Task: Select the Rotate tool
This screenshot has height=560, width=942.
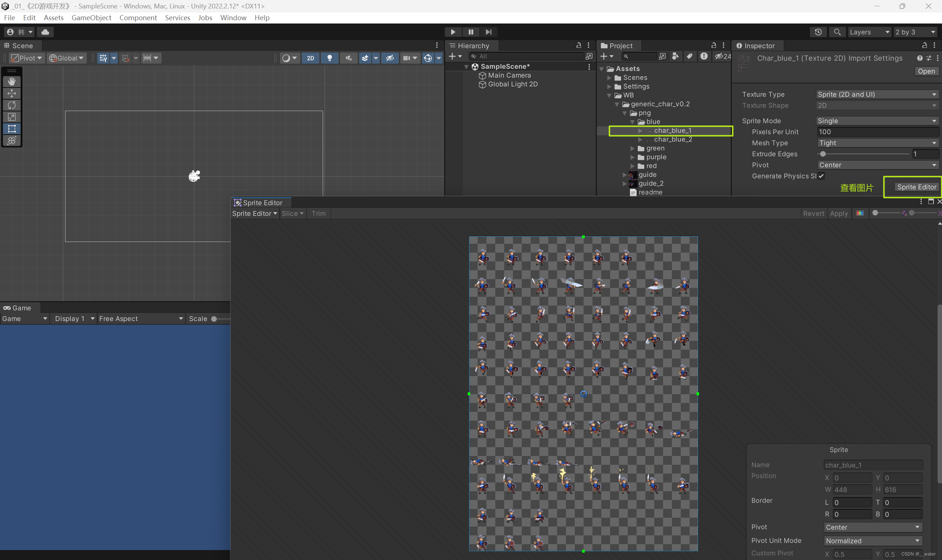Action: click(x=12, y=105)
